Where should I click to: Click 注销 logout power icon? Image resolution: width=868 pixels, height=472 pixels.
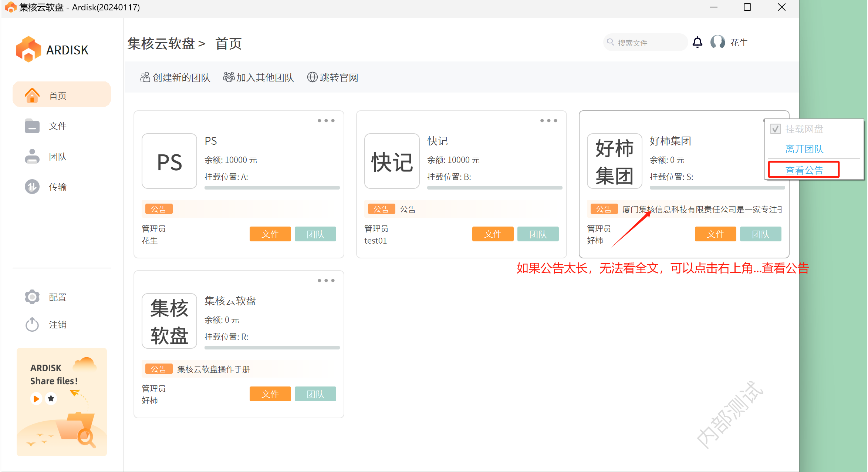(33, 325)
